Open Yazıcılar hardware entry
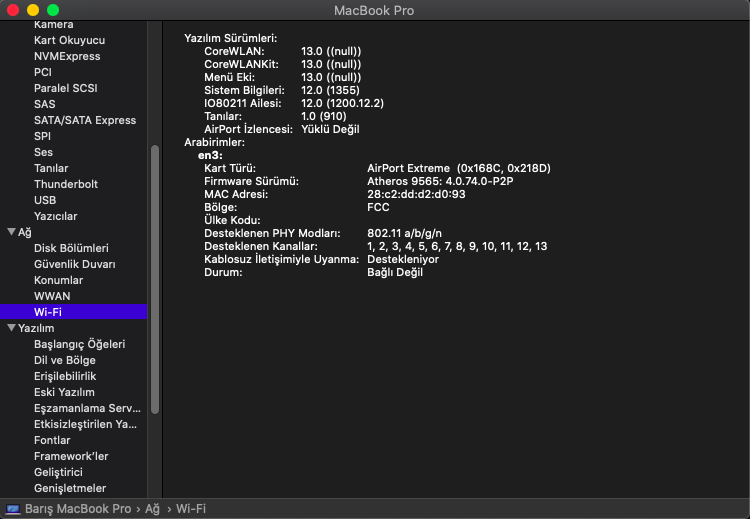This screenshot has height=519, width=750. click(55, 216)
